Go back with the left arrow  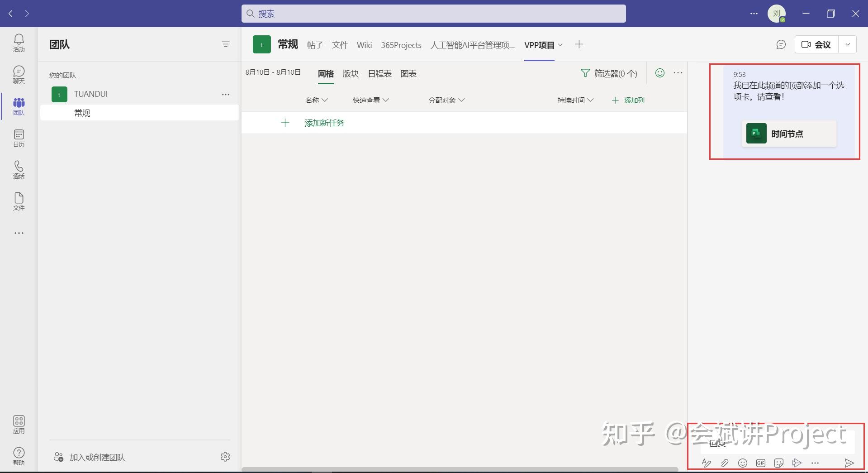click(11, 14)
